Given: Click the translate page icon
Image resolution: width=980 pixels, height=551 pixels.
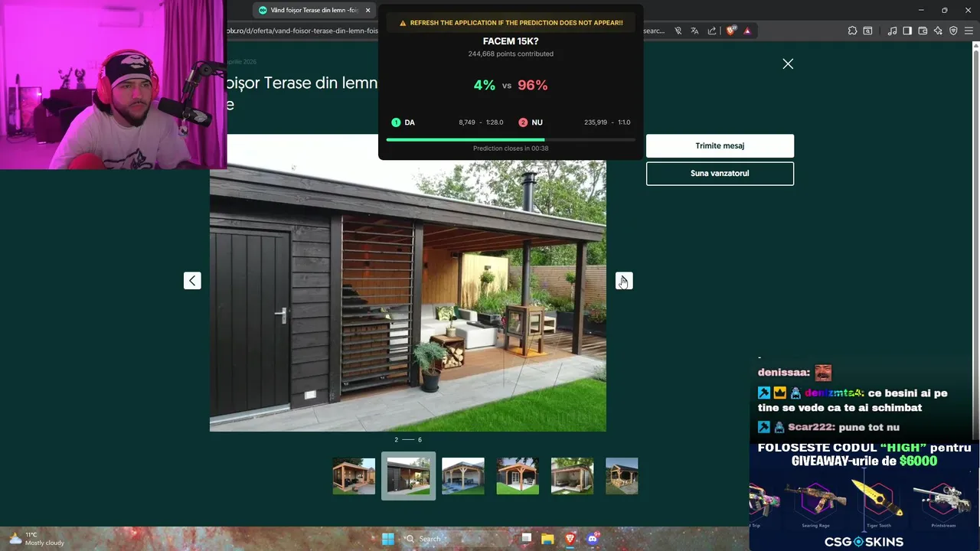Looking at the screenshot, I should pyautogui.click(x=694, y=31).
